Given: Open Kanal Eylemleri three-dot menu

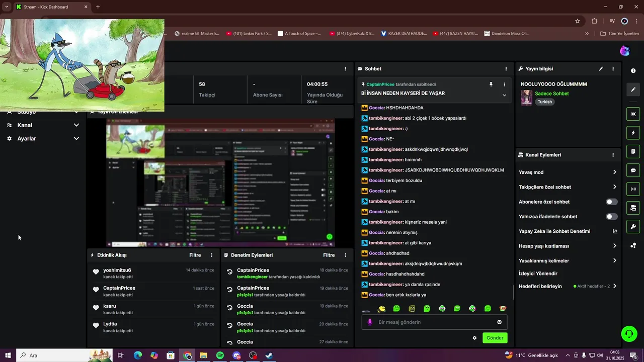Looking at the screenshot, I should pyautogui.click(x=613, y=155).
